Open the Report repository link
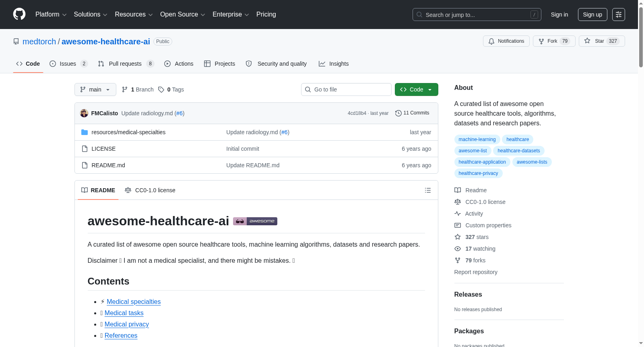This screenshot has height=347, width=644. click(476, 272)
